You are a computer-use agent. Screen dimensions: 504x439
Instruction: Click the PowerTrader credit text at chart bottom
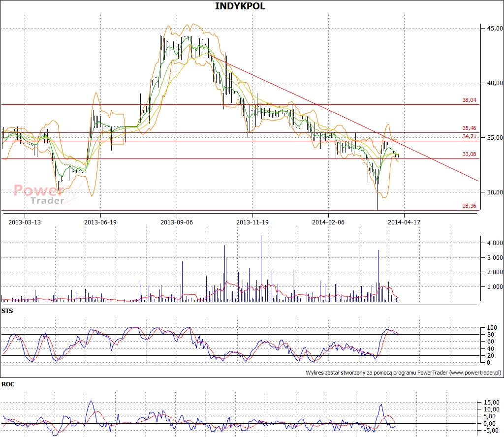[x=404, y=373]
